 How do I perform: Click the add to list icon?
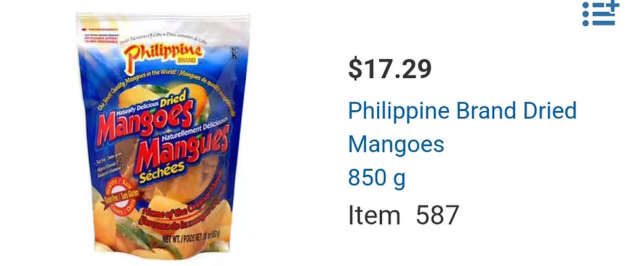point(601,13)
